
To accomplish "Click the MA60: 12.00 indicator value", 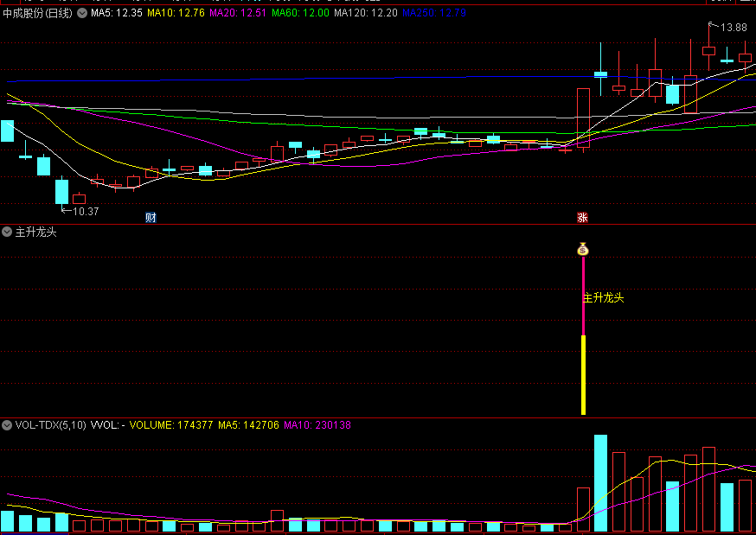I will pyautogui.click(x=300, y=13).
